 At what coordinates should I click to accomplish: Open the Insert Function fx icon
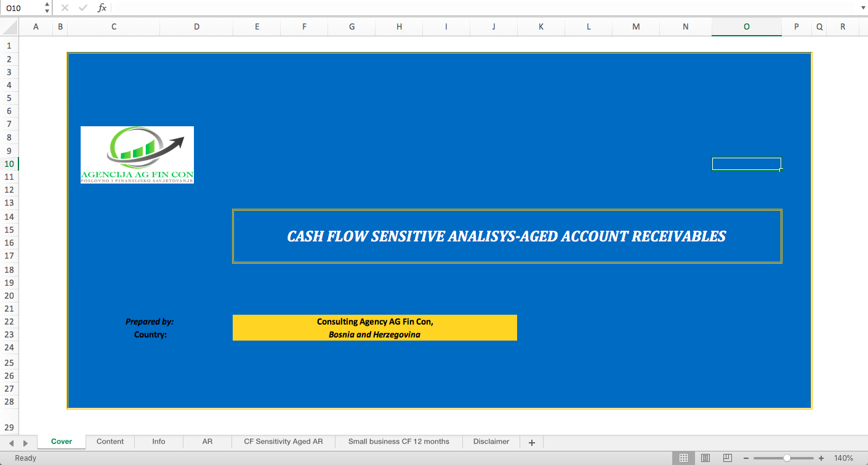point(102,8)
